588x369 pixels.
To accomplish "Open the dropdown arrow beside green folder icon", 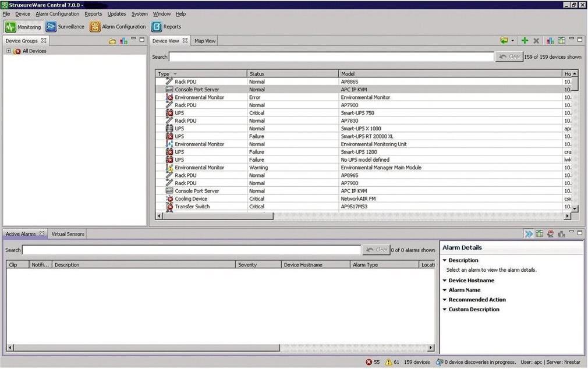I will tap(512, 41).
